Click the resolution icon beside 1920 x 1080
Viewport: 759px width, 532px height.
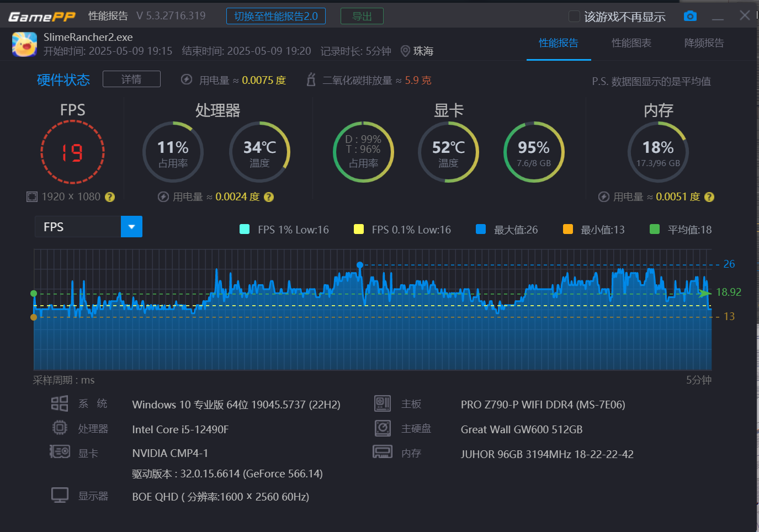[32, 197]
